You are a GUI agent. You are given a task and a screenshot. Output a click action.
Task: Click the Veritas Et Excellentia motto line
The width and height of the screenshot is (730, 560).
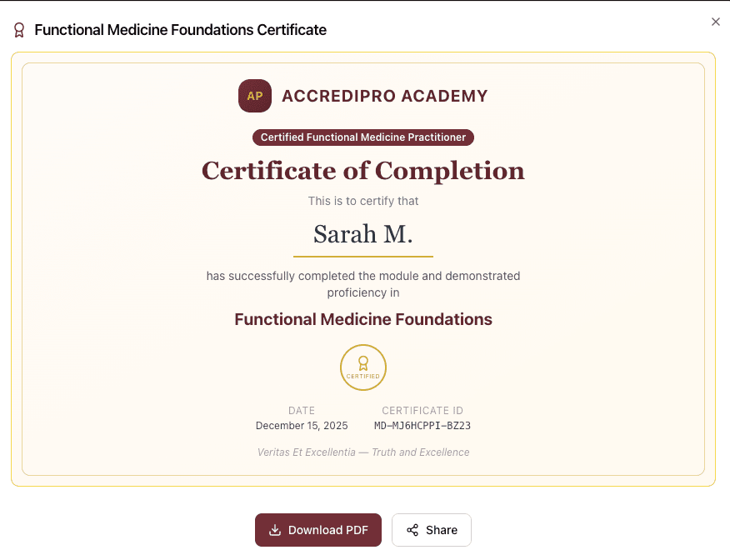click(x=363, y=452)
